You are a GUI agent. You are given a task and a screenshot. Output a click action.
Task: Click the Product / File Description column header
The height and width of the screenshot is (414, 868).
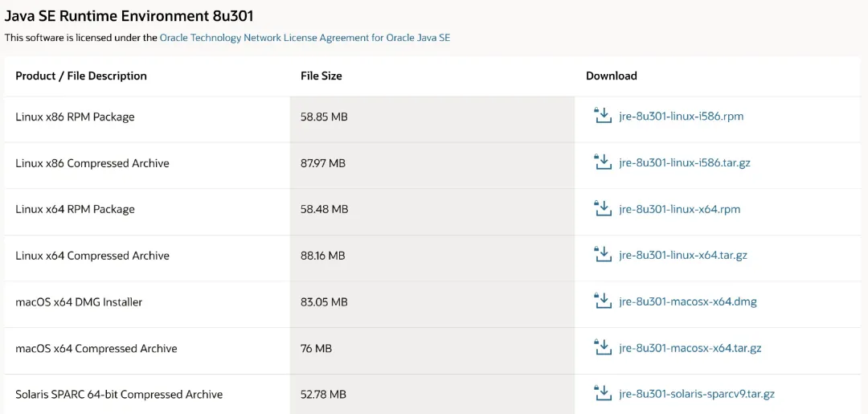(81, 76)
